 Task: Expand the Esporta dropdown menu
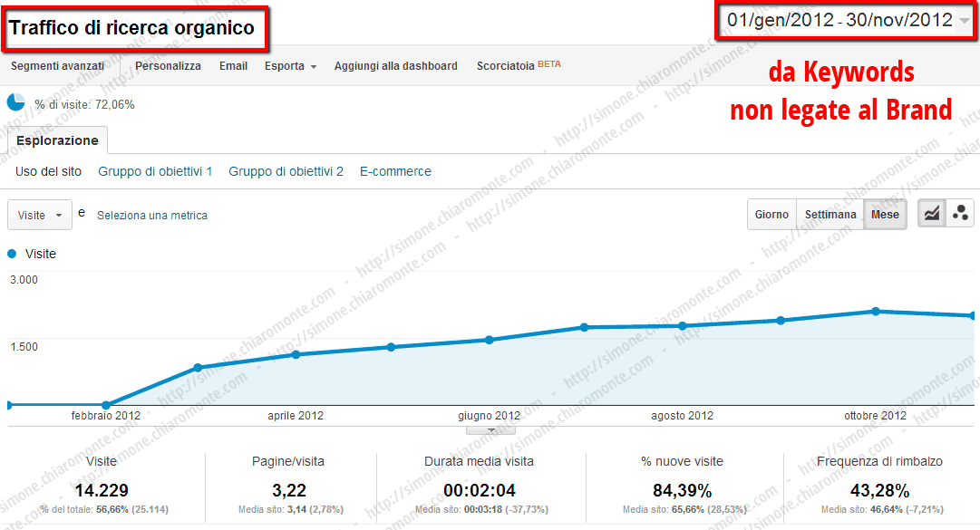click(x=290, y=65)
